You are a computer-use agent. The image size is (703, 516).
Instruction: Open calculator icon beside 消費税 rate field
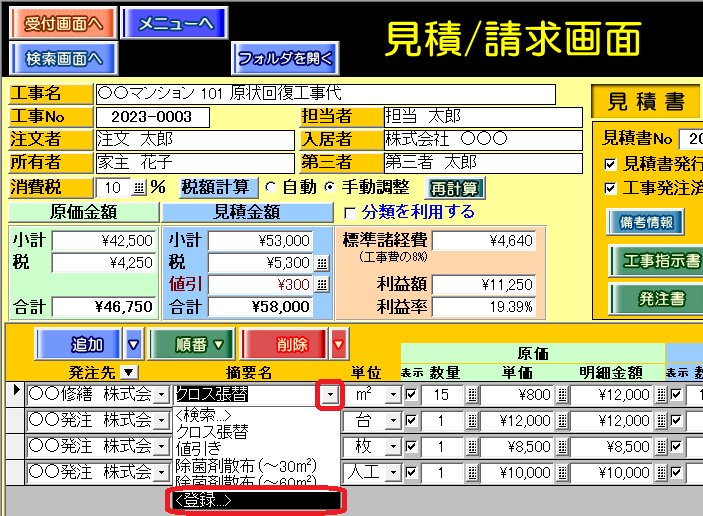[x=139, y=187]
